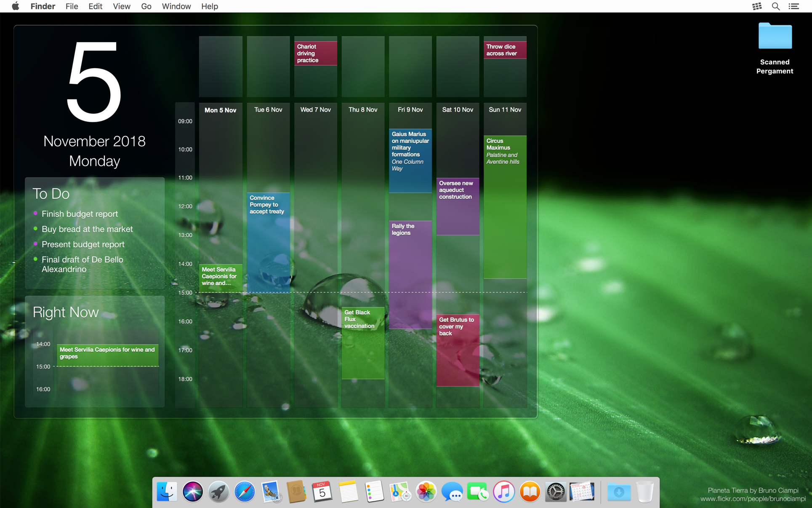Open the Reminders app icon

click(374, 492)
